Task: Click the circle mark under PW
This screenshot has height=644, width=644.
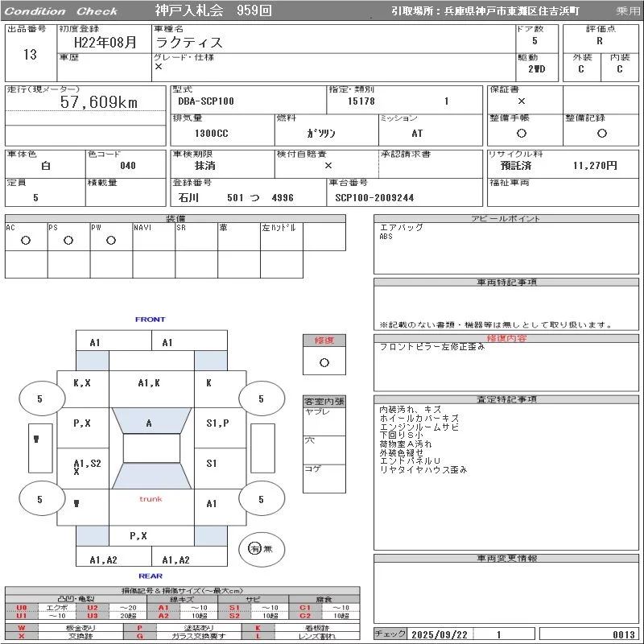Action: coord(111,240)
